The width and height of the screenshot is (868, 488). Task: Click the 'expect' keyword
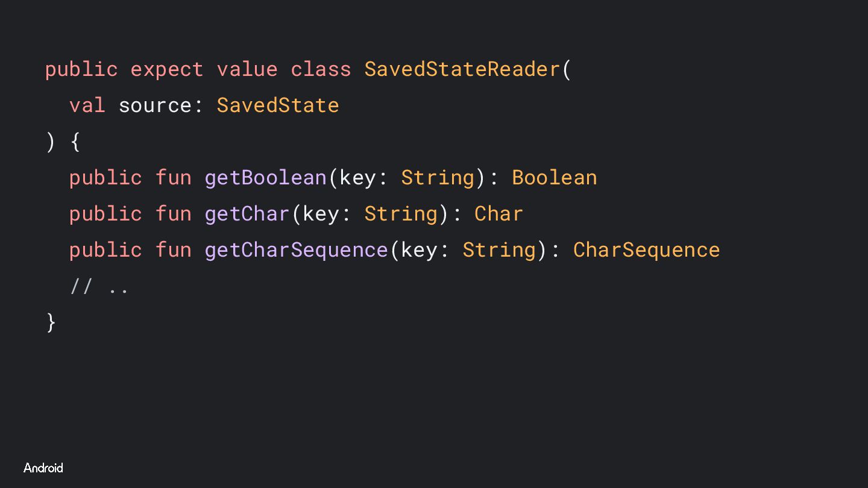coord(167,69)
